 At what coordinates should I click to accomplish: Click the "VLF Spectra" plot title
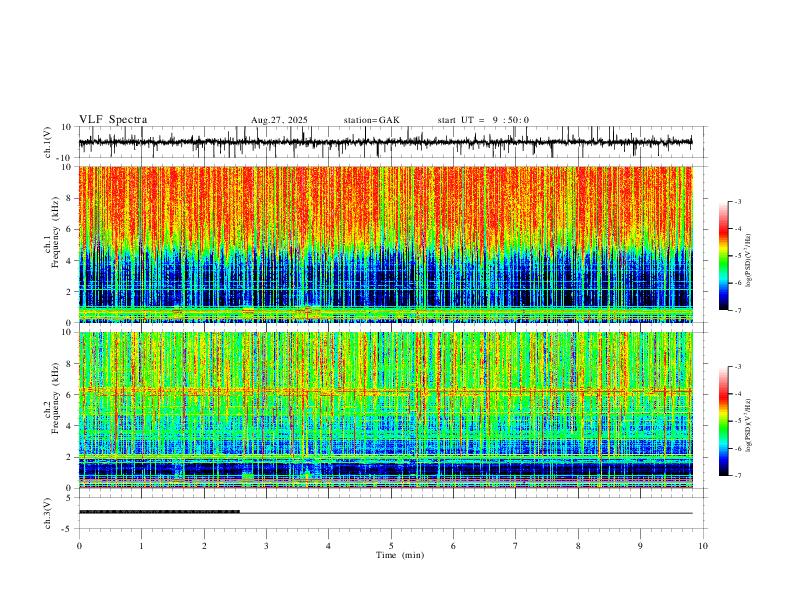click(113, 120)
